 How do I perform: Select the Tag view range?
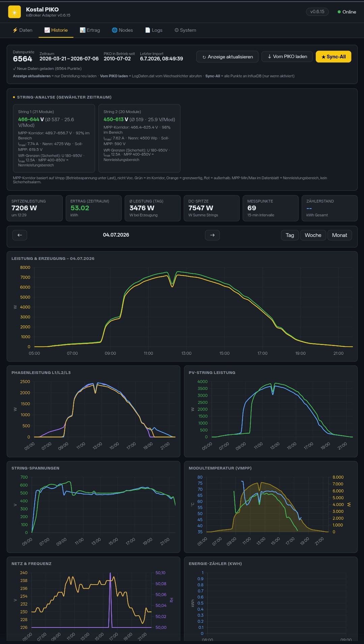(290, 235)
